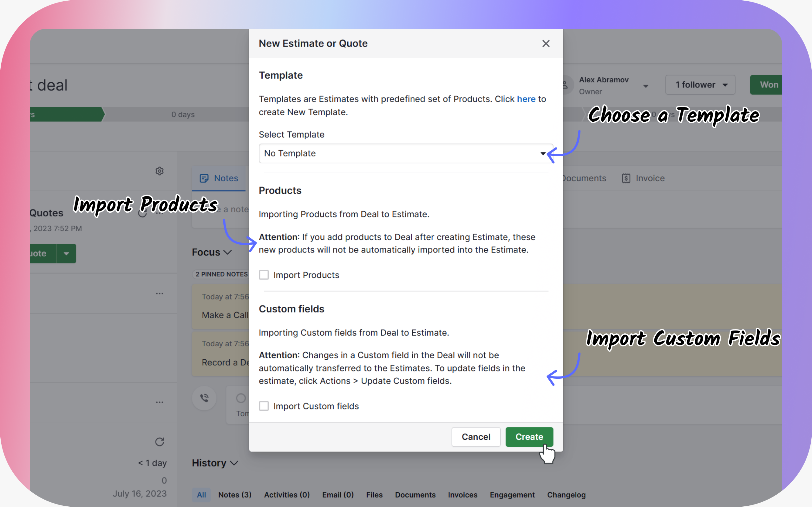Close the New Estimate or Quote dialog

click(546, 43)
